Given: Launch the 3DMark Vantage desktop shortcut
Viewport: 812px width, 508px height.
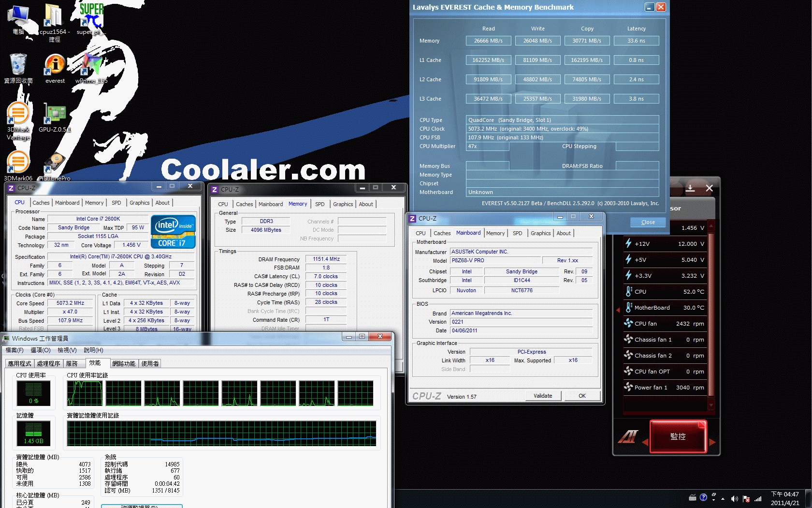Looking at the screenshot, I should click(x=18, y=121).
